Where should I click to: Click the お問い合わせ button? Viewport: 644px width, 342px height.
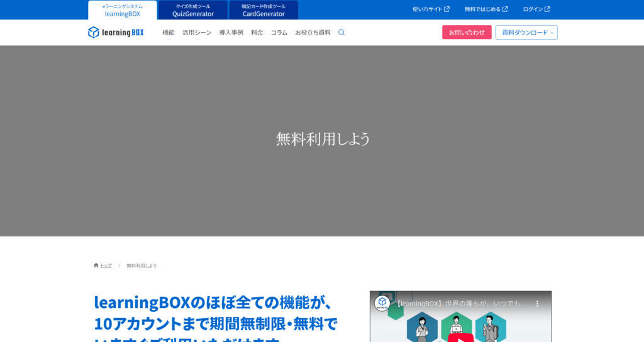(467, 33)
